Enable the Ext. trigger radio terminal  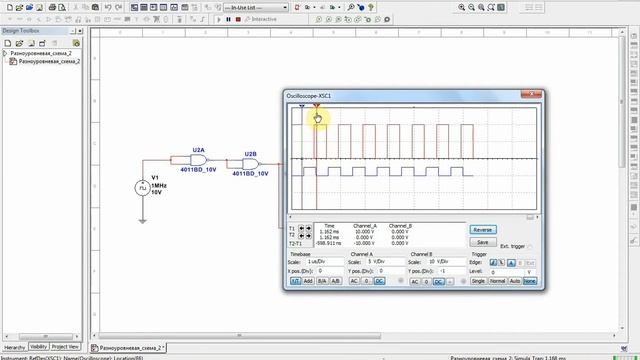pyautogui.click(x=529, y=247)
